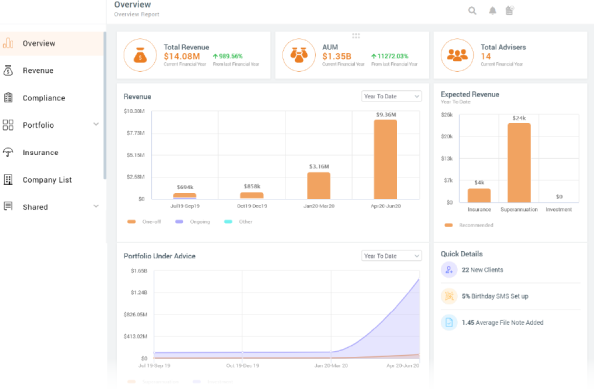This screenshot has height=389, width=594.
Task: Click the New Clients user icon
Action: click(449, 270)
